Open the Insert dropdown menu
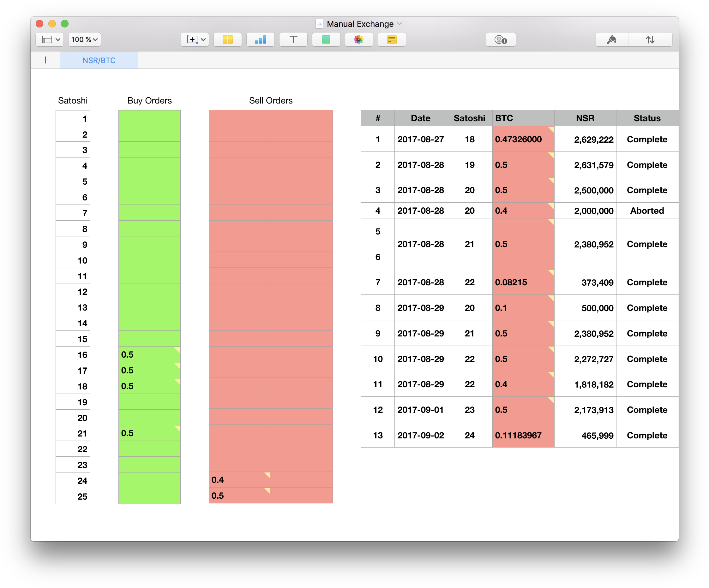709x588 pixels. click(195, 39)
